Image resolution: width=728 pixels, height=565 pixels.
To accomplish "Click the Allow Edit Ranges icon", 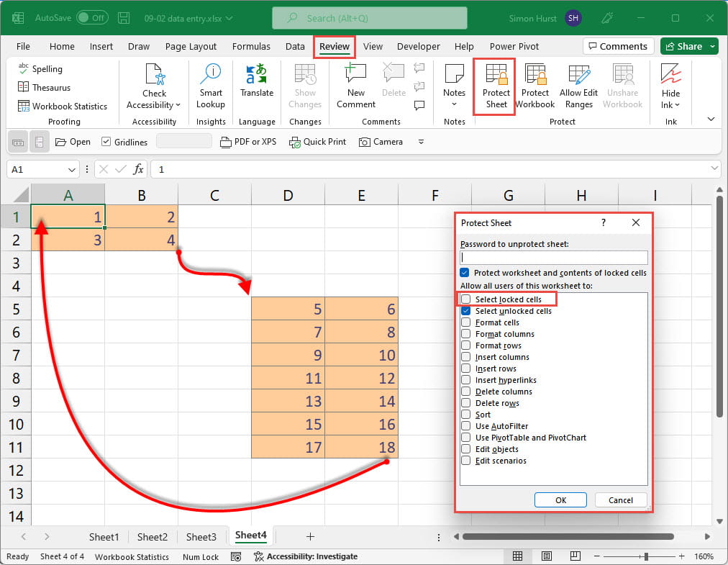I will (x=579, y=86).
